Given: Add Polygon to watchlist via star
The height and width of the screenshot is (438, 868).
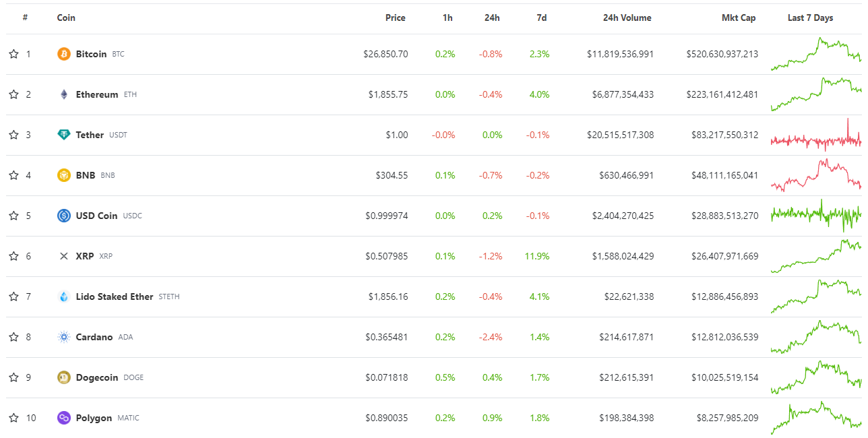Looking at the screenshot, I should coord(13,418).
